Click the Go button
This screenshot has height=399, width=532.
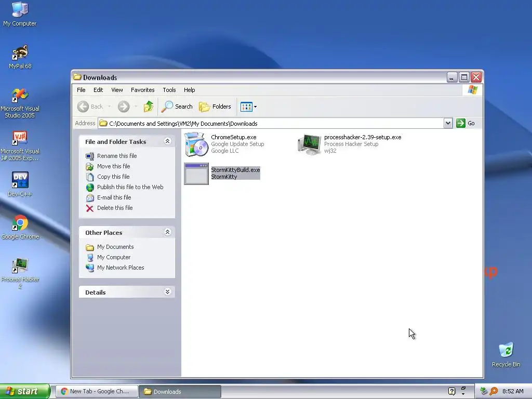(465, 123)
